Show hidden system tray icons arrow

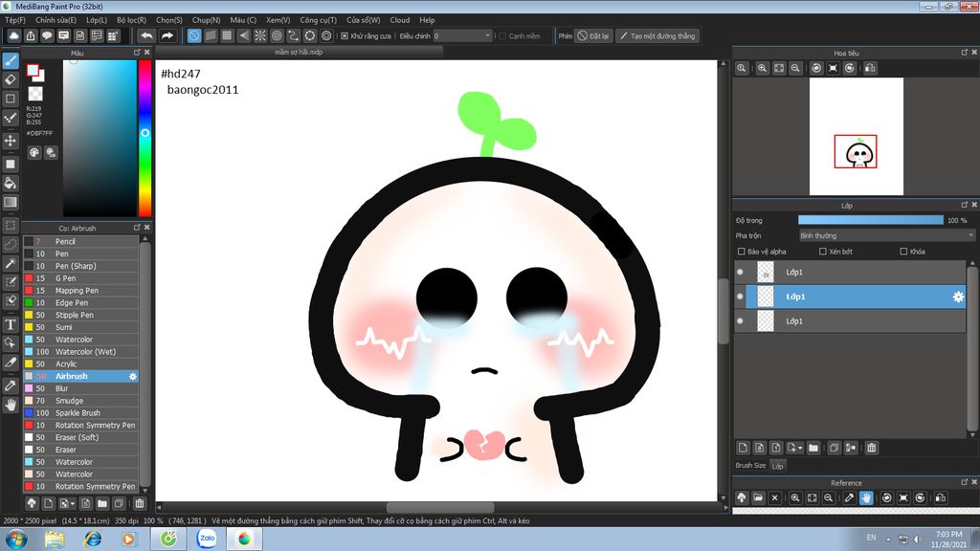(x=888, y=540)
